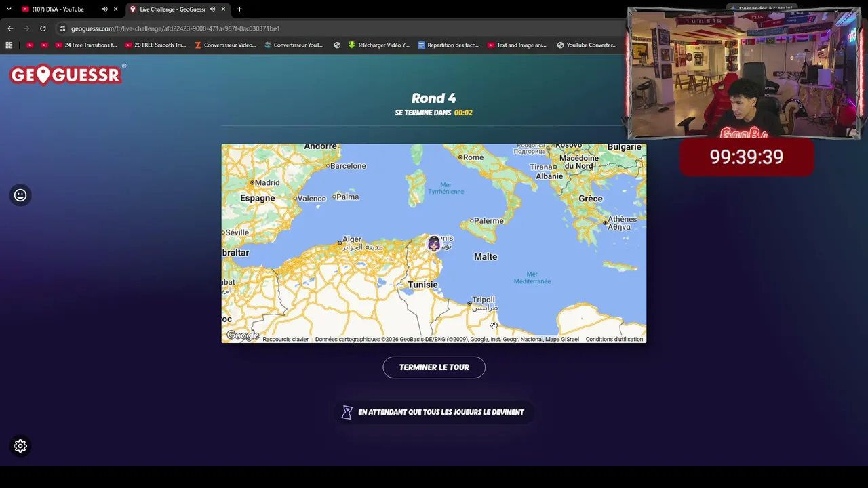Click the Mer Tyrrhénienne sea label
The height and width of the screenshot is (488, 868).
(x=446, y=188)
